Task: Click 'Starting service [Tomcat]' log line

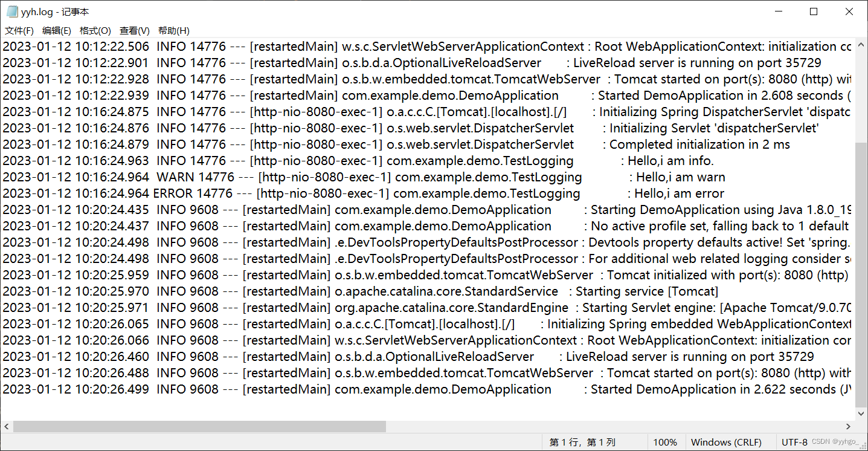Action: click(360, 291)
